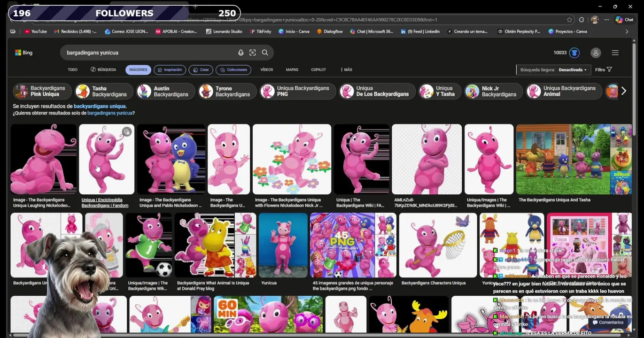Open Backyardigans Characters Uniqua net thumbnail
Image resolution: width=644 pixels, height=338 pixels.
point(438,245)
